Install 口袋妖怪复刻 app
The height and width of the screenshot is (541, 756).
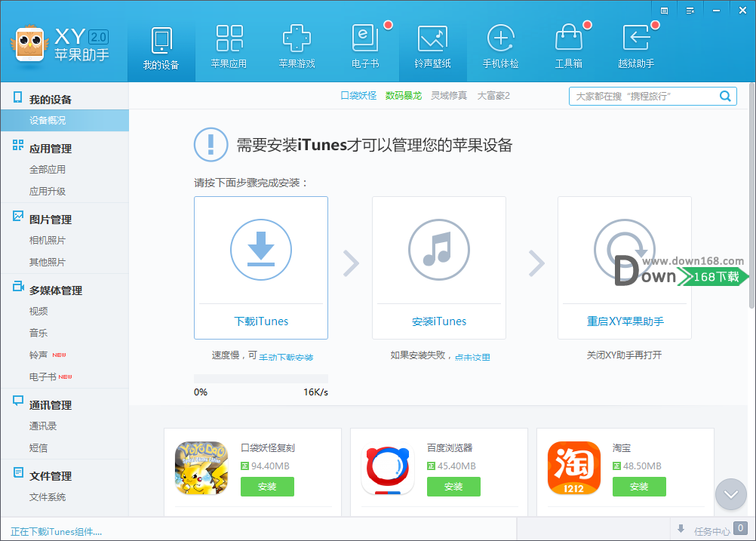click(x=267, y=487)
